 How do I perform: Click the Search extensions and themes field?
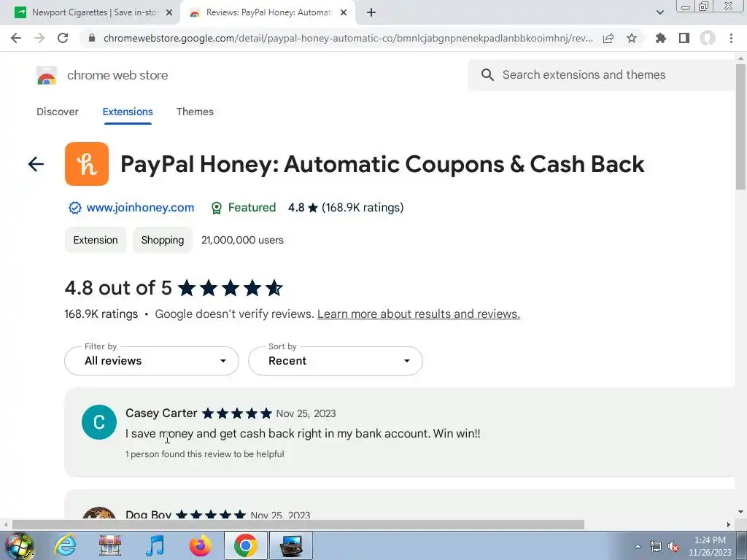(603, 75)
